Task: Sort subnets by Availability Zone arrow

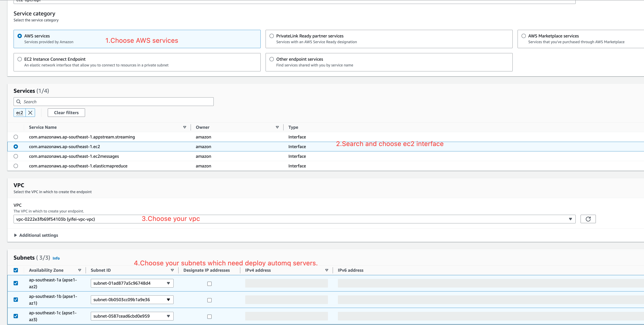Action: pos(79,270)
